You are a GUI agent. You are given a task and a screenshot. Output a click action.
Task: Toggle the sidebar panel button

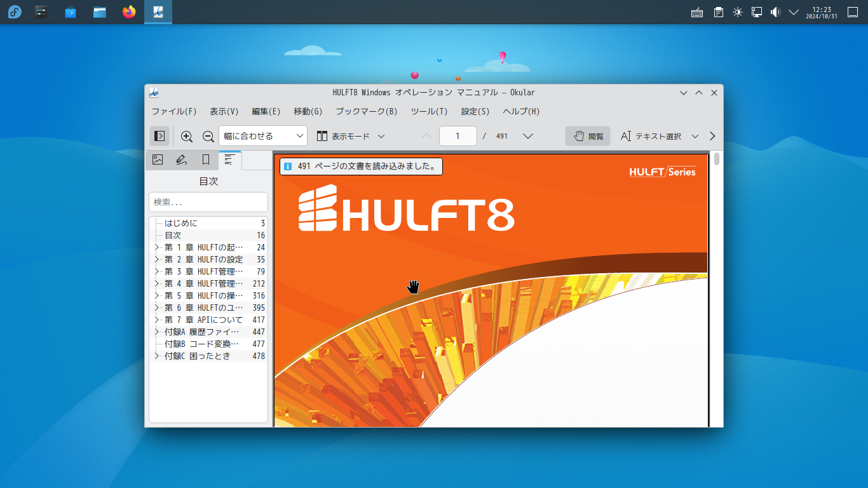click(x=159, y=136)
